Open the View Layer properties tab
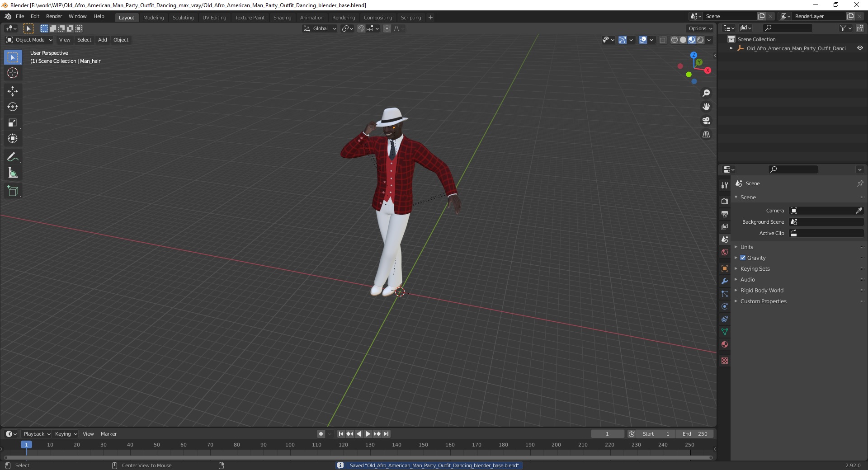The width and height of the screenshot is (868, 470). pos(725,226)
